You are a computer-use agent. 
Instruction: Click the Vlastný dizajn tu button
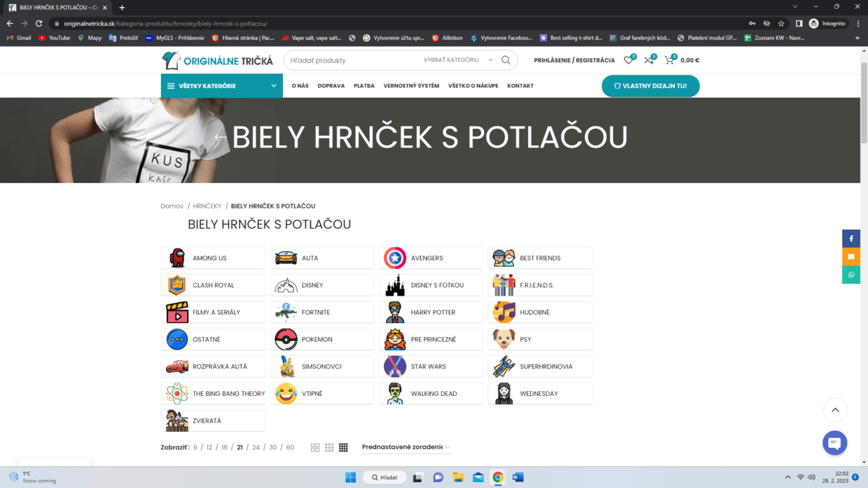click(650, 85)
